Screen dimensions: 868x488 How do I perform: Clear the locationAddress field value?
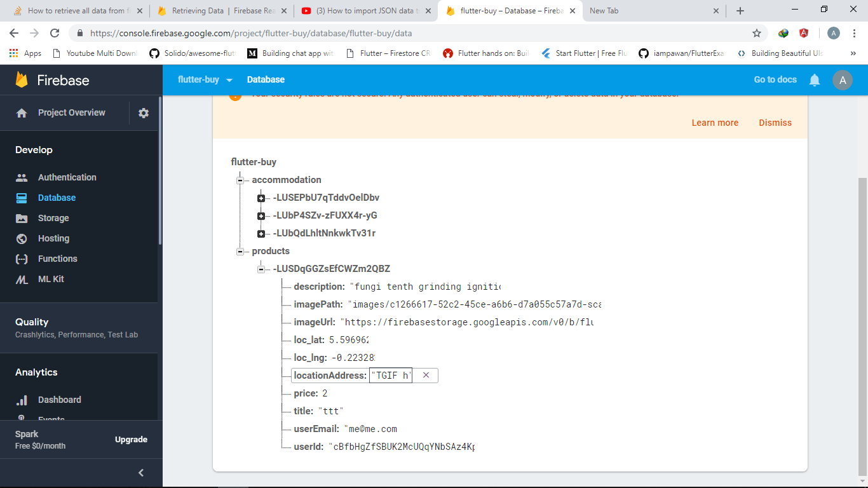pyautogui.click(x=426, y=375)
